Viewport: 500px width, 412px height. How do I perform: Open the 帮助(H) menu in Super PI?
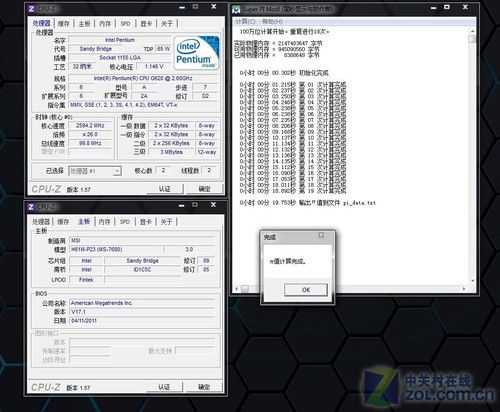coord(272,22)
